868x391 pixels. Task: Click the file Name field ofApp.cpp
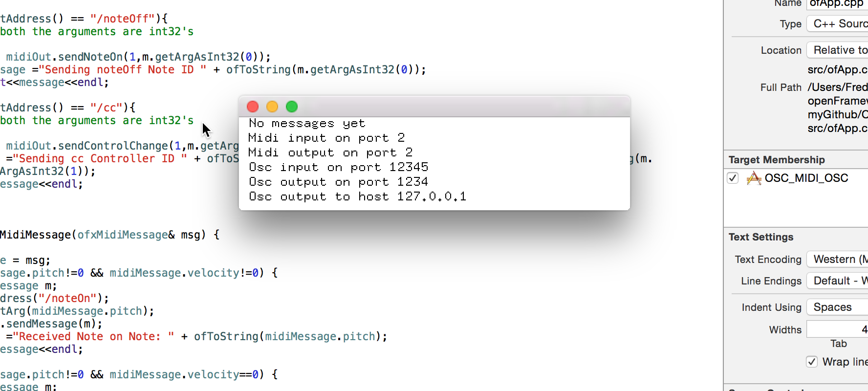click(837, 4)
